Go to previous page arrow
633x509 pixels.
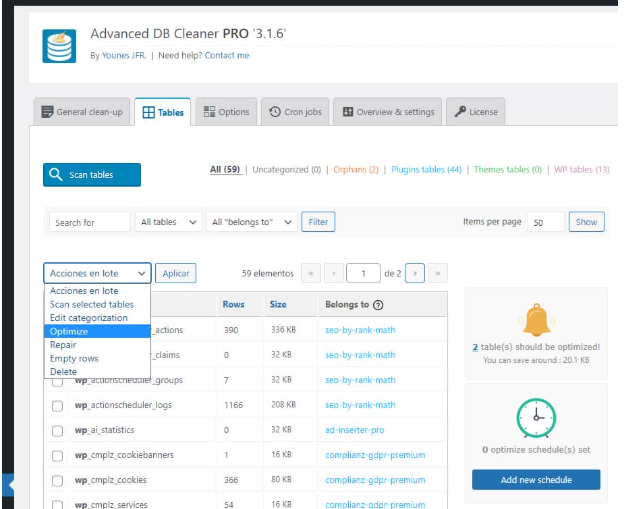(334, 273)
